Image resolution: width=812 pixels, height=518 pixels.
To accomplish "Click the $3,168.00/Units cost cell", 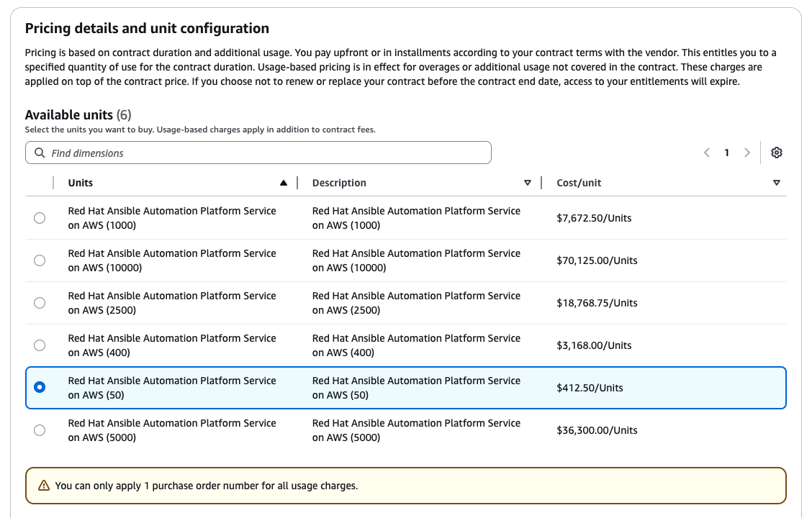I will [594, 345].
